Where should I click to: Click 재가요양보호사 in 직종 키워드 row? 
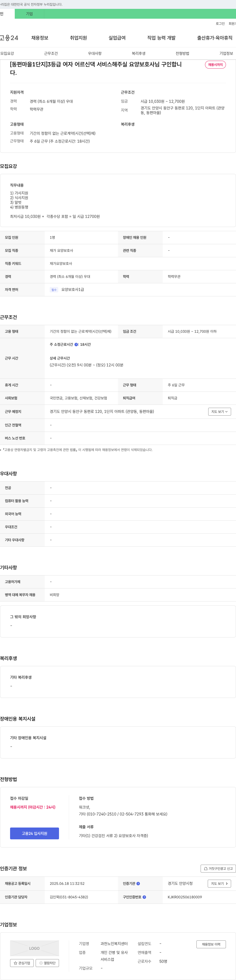pyautogui.click(x=61, y=264)
